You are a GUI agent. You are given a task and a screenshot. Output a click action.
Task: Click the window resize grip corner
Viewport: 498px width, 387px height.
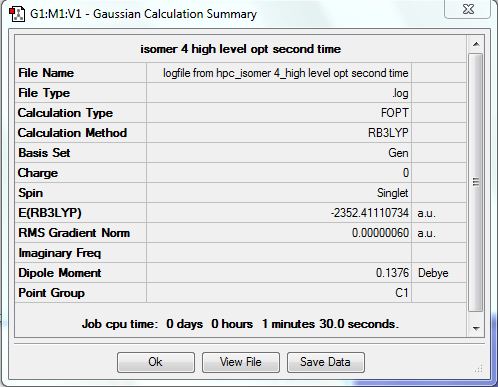(x=479, y=369)
